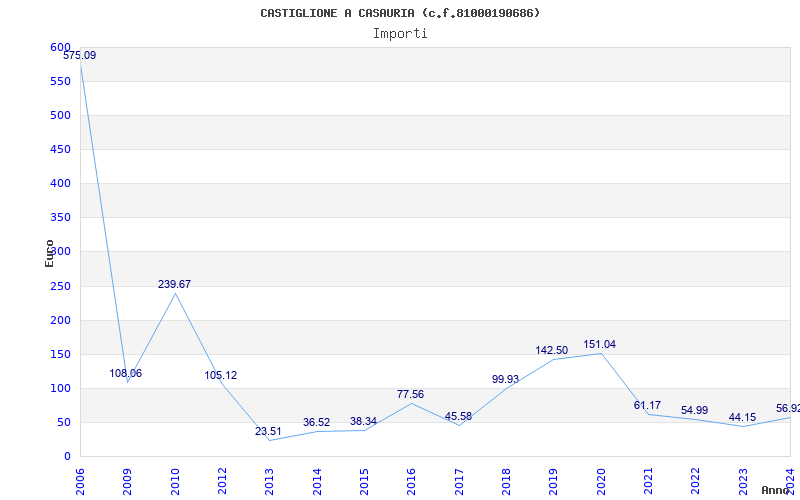Select the 54.99 data label
800x500 pixels.
(694, 410)
